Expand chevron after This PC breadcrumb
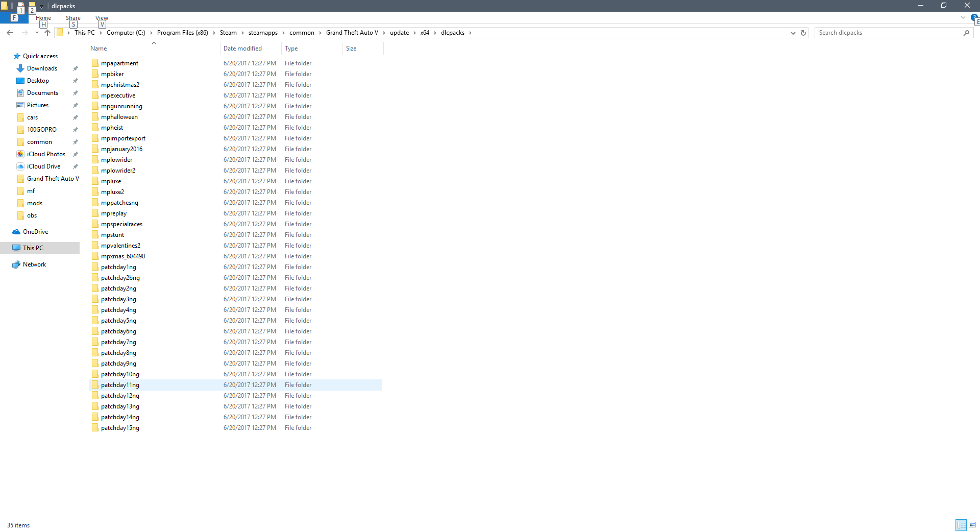980x531 pixels. (x=101, y=33)
